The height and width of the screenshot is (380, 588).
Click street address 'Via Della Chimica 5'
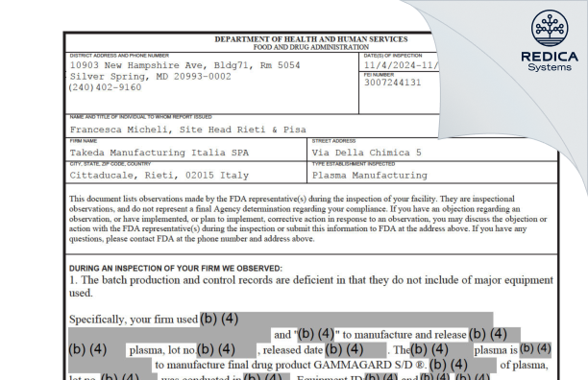tap(367, 153)
